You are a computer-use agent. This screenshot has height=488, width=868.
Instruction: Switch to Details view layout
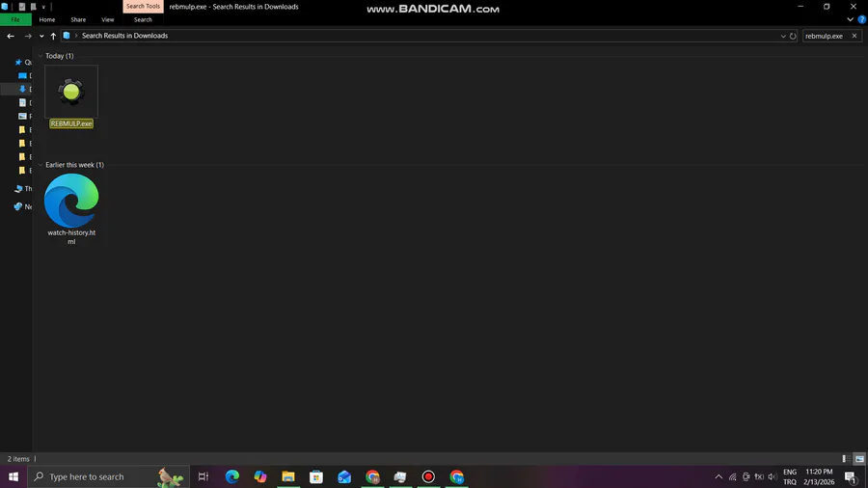click(847, 459)
